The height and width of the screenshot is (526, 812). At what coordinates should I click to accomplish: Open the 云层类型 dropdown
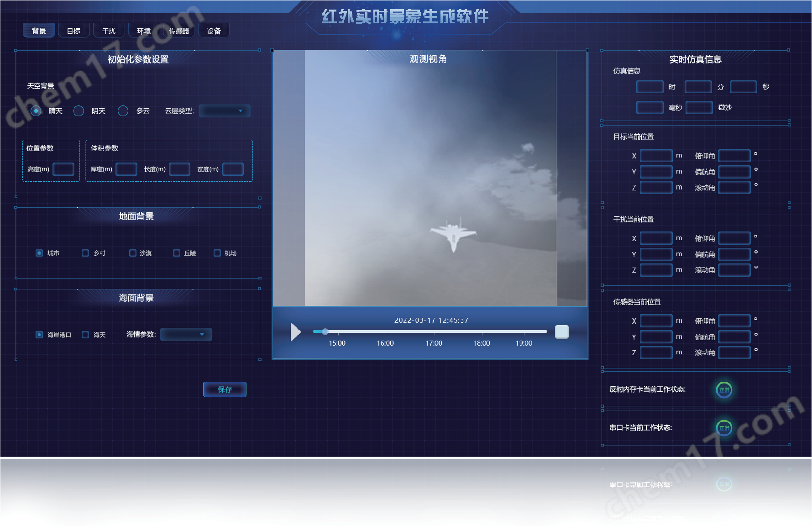pos(225,111)
